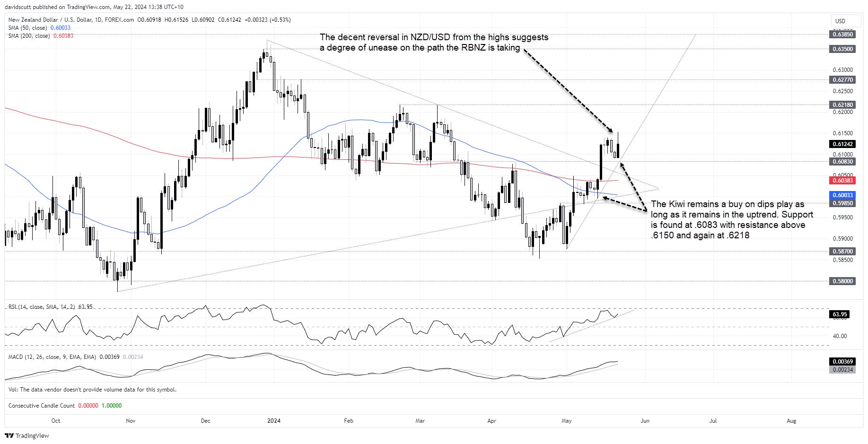Click the 0.58500 price scale tick
868x444 pixels.
pyautogui.click(x=842, y=260)
